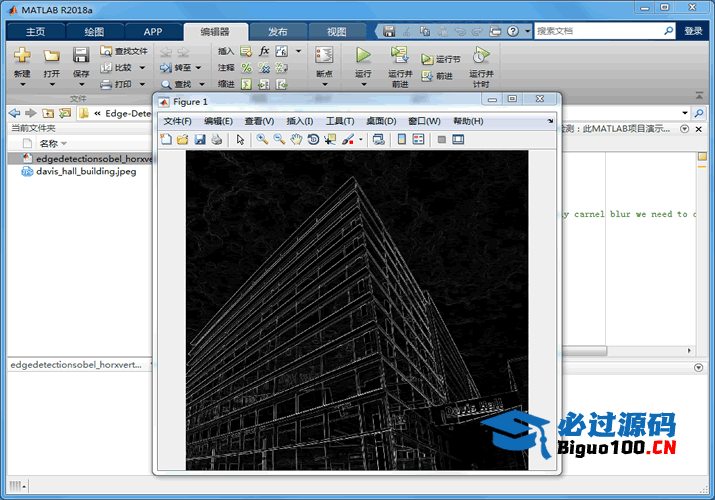This screenshot has width=715, height=500.
Task: Open the Go To (转至) dropdown
Action: [x=197, y=68]
